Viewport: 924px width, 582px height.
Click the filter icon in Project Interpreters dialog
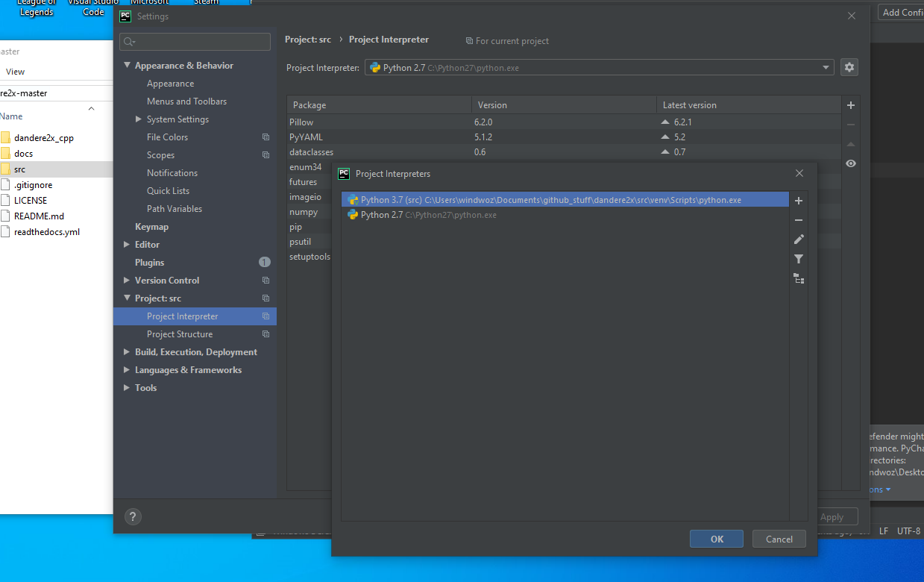(x=798, y=258)
